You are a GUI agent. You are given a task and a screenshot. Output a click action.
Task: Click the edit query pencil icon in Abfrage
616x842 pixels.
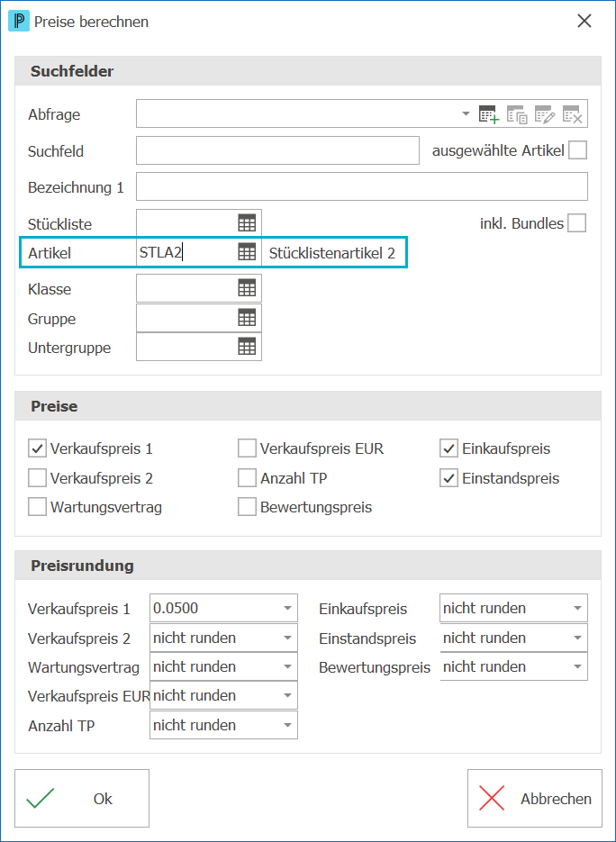coord(545,114)
